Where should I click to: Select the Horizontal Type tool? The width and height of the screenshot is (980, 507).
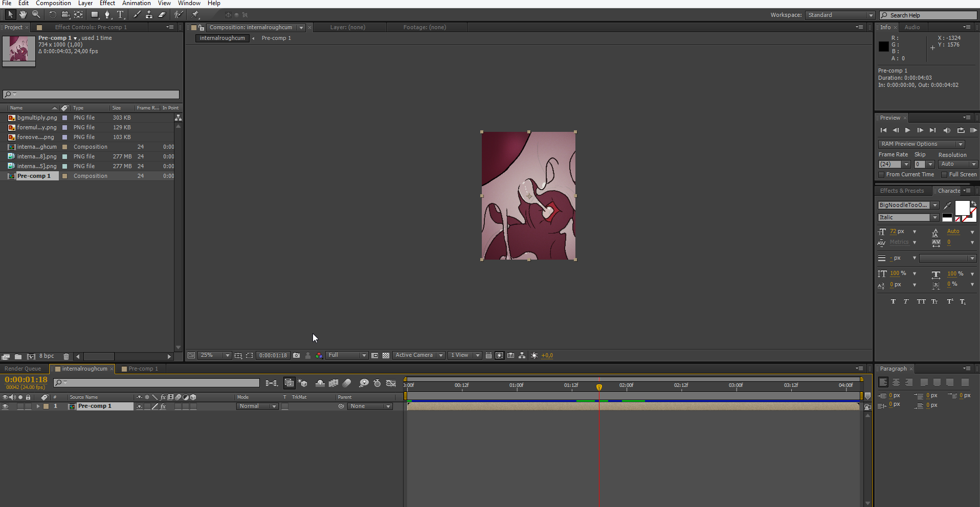pyautogui.click(x=120, y=15)
